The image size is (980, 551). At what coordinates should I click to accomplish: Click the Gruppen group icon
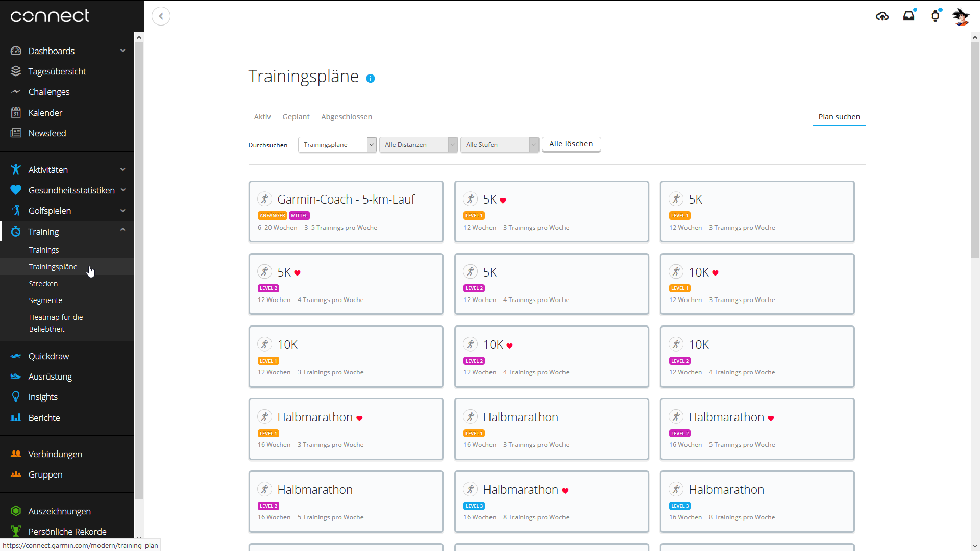(16, 474)
